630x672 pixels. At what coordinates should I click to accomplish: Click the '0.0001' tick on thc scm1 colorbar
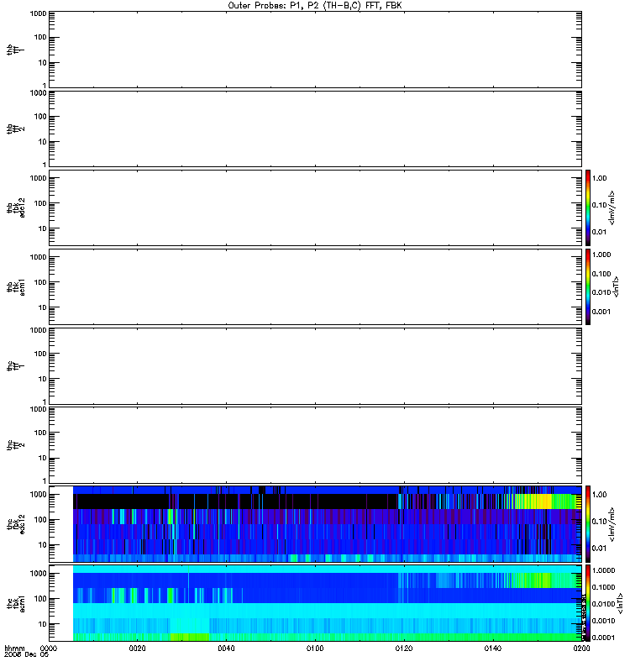point(604,638)
